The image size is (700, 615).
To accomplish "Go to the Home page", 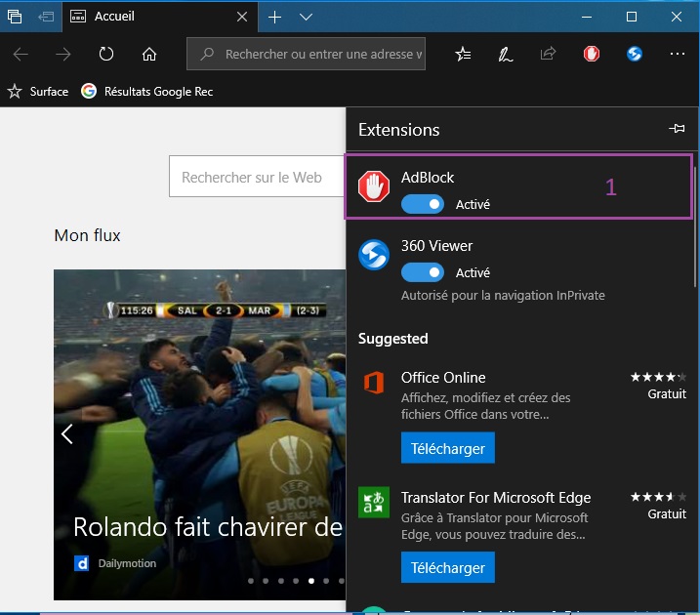I will tap(149, 55).
